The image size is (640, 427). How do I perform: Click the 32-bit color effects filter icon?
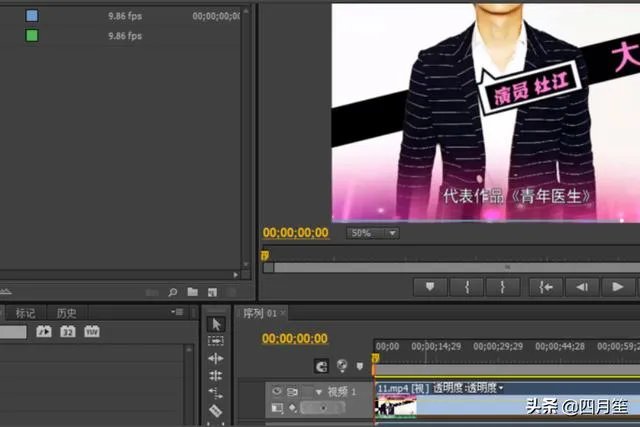[x=68, y=331]
